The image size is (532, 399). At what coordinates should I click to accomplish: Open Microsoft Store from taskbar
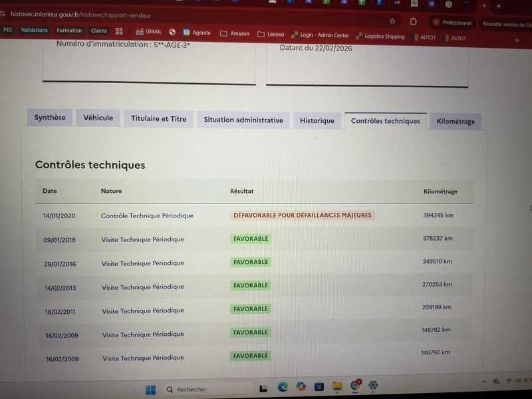point(319,386)
